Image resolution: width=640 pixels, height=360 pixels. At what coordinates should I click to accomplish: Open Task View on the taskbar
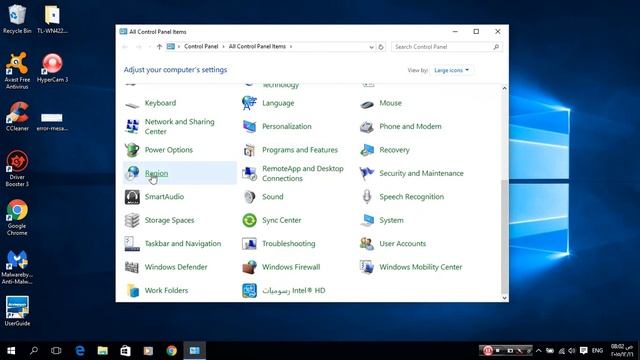[x=56, y=351]
